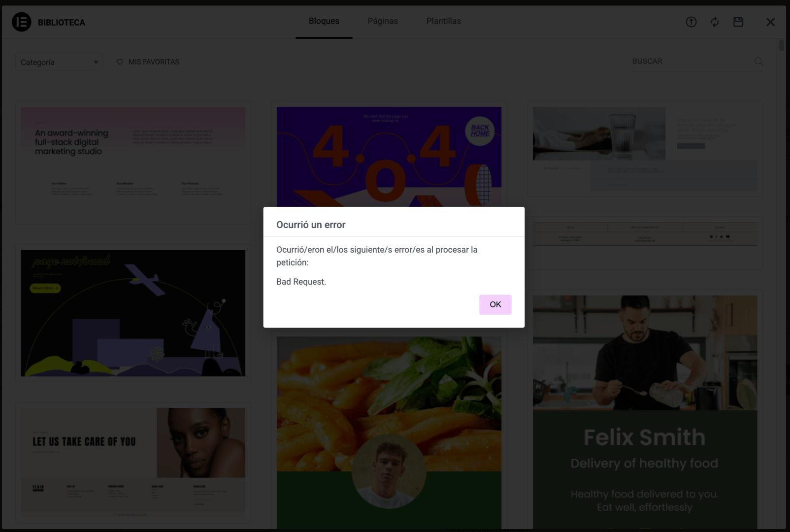Click the Buscar search field
790x532 pixels.
click(690, 62)
